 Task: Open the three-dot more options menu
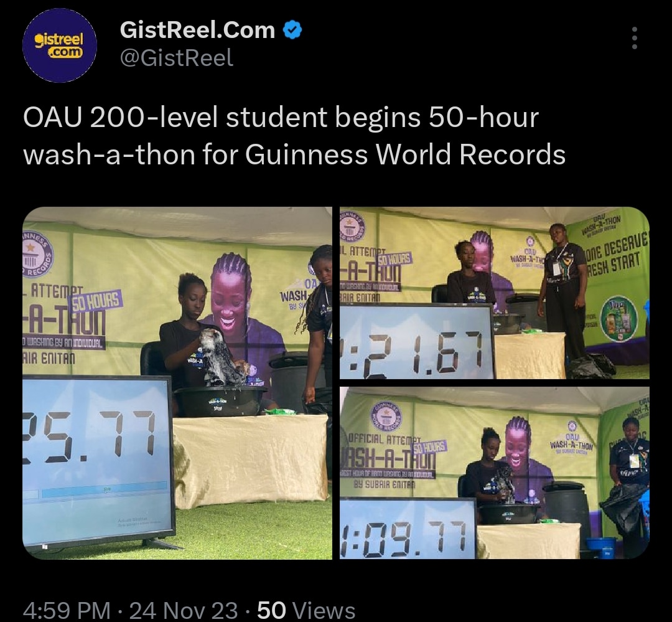635,38
